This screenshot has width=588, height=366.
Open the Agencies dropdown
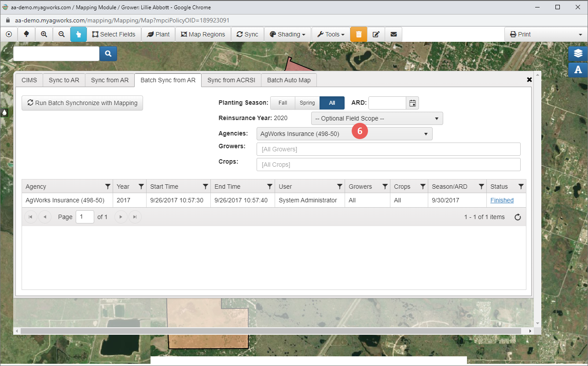coord(344,134)
